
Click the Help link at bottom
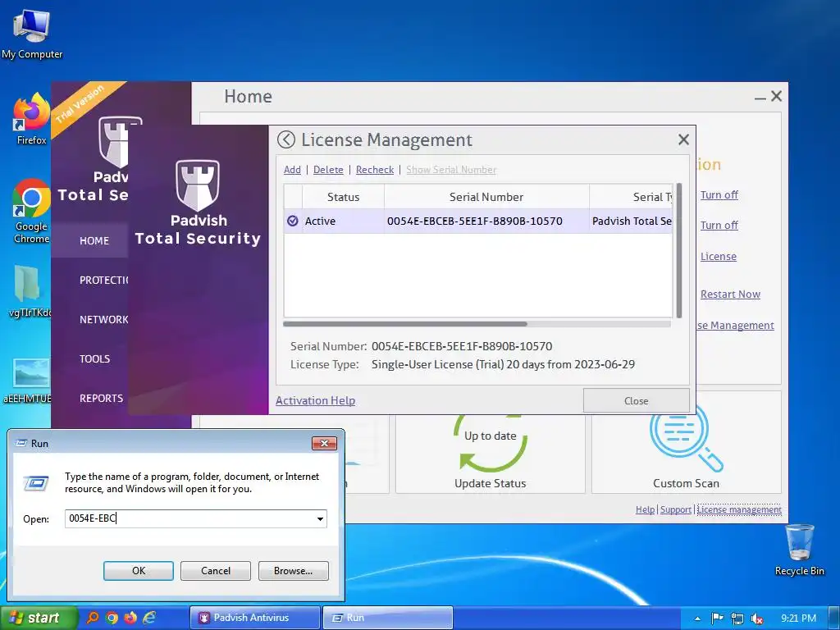pos(645,509)
